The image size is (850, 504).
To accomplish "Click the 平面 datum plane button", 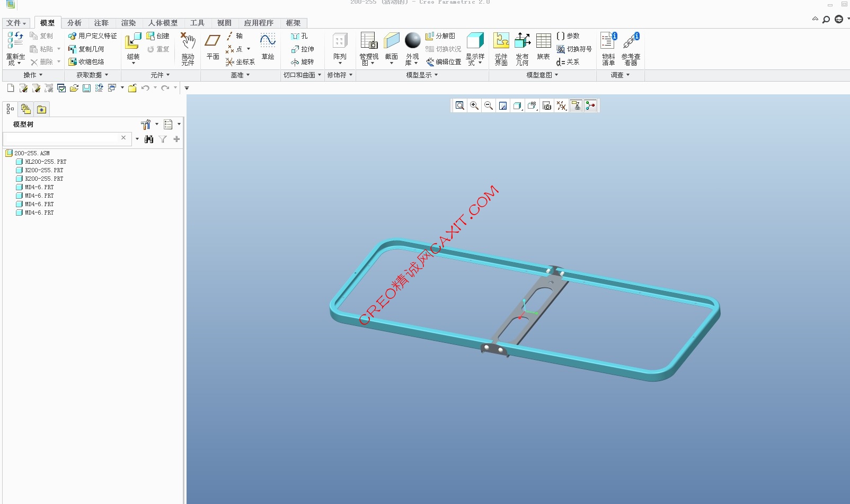I will (x=212, y=47).
